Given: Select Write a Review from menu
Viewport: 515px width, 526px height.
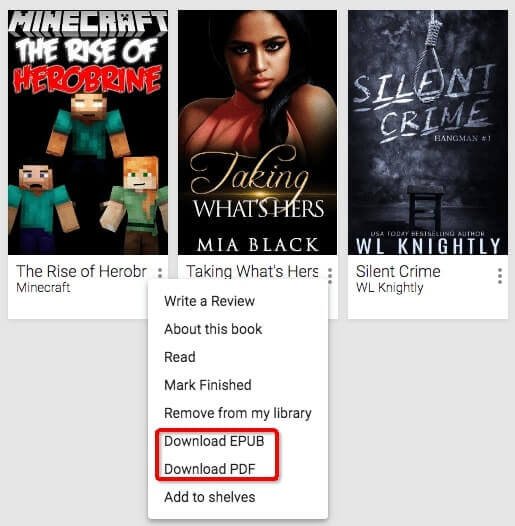Looking at the screenshot, I should pos(209,301).
